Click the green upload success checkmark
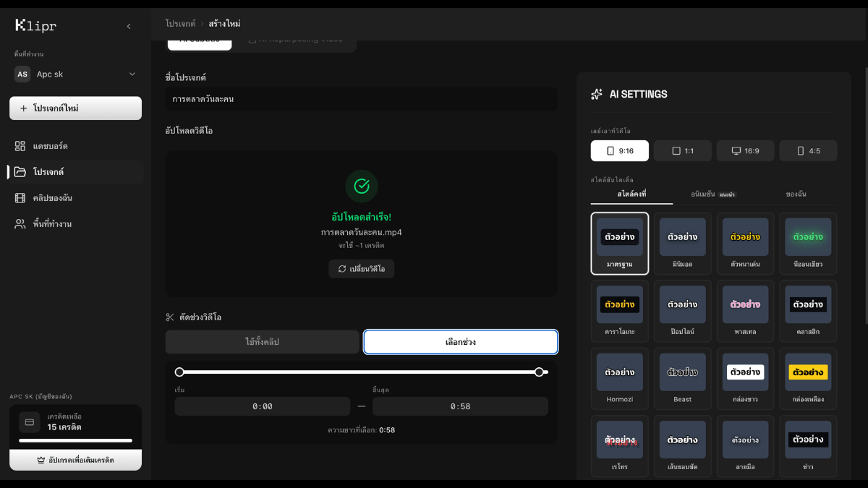Screen dimensions: 868x488 click(361, 187)
